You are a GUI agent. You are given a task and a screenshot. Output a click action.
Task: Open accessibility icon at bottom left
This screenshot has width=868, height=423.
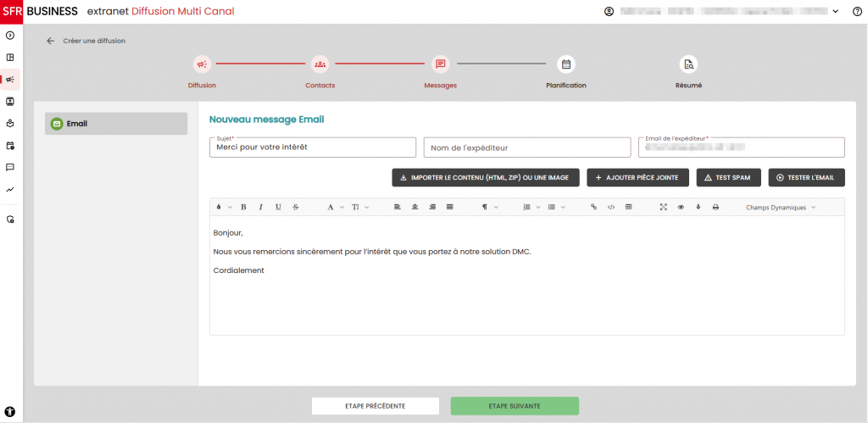pyautogui.click(x=10, y=411)
